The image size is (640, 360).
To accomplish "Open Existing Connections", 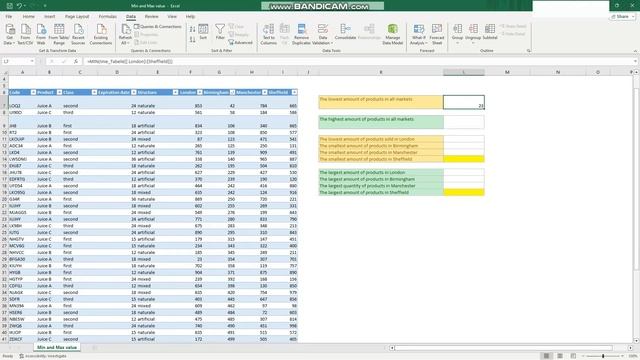I will [x=101, y=34].
